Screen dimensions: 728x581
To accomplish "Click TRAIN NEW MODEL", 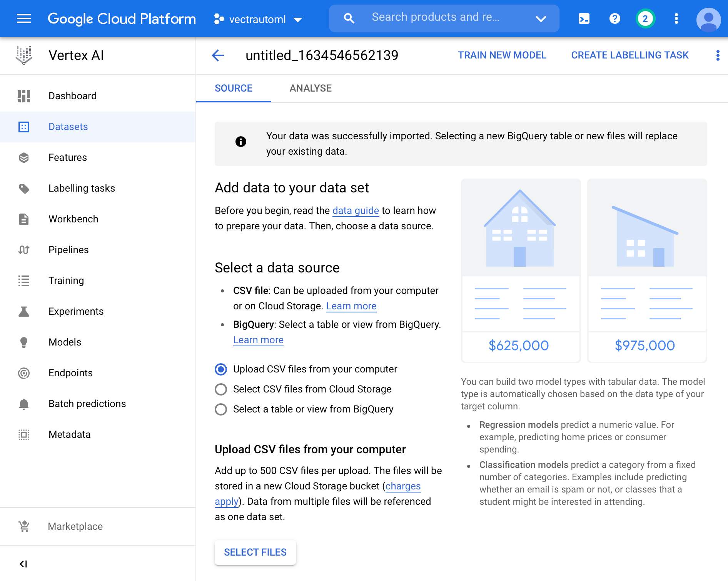I will [x=502, y=55].
